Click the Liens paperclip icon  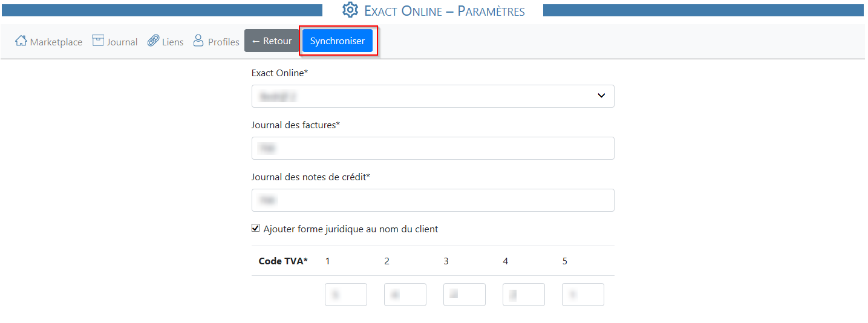(153, 41)
